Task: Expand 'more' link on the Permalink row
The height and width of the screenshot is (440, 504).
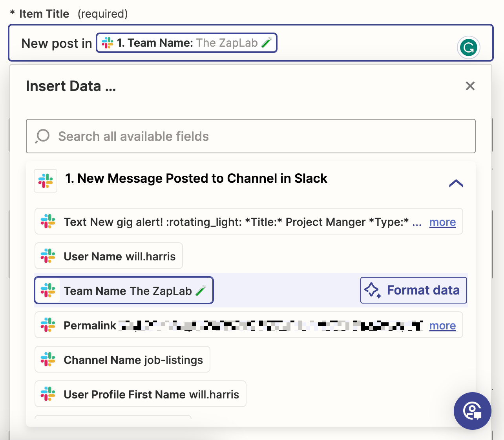Action: (x=442, y=325)
